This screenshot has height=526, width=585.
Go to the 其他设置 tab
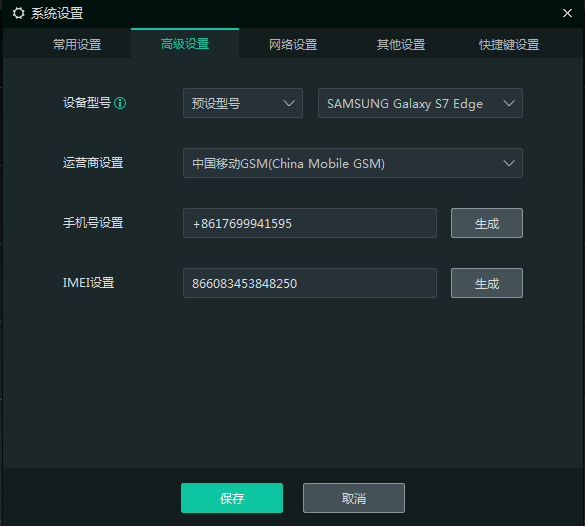point(401,44)
